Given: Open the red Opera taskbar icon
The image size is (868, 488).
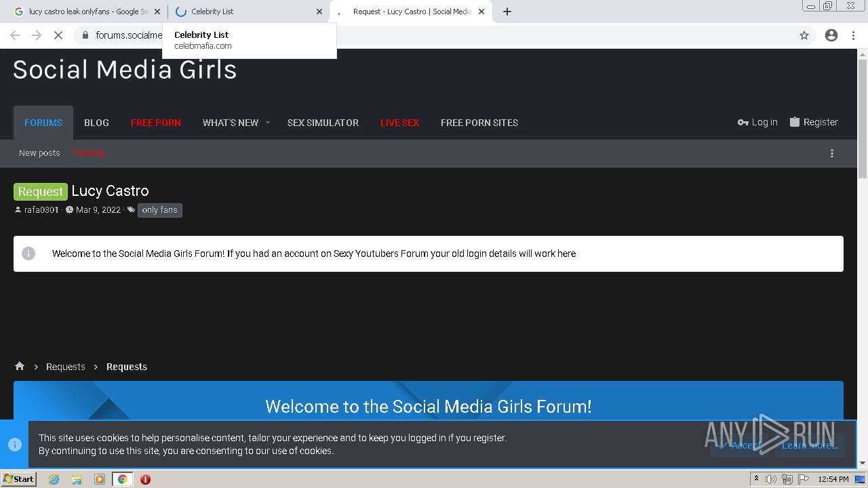Looking at the screenshot, I should coord(145,479).
